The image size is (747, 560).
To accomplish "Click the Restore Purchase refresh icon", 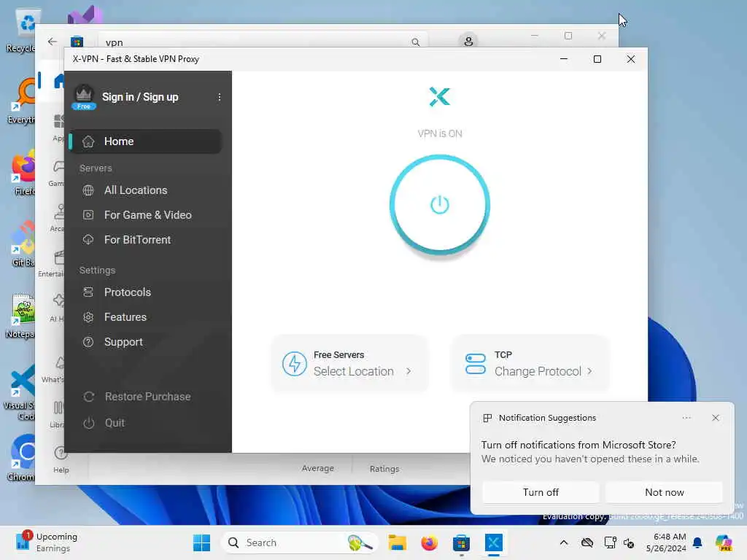I will [x=88, y=397].
